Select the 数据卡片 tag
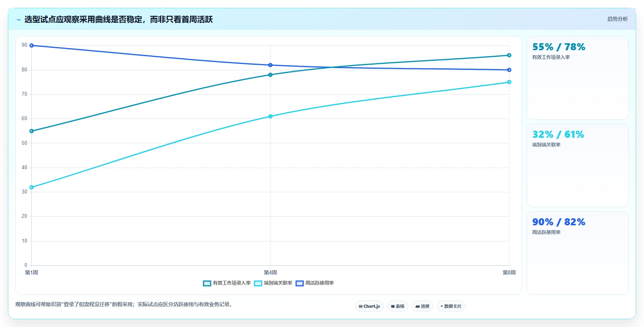Viewport: 644px width, 327px height. (451, 306)
